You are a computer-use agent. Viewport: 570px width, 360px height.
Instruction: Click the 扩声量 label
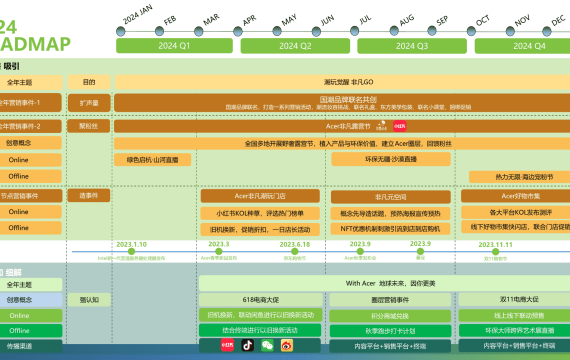click(89, 103)
